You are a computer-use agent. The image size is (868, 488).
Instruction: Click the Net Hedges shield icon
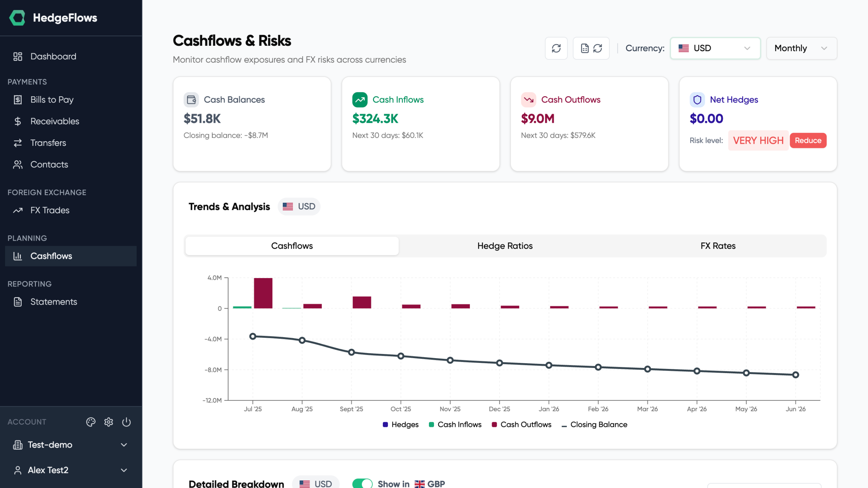point(697,100)
